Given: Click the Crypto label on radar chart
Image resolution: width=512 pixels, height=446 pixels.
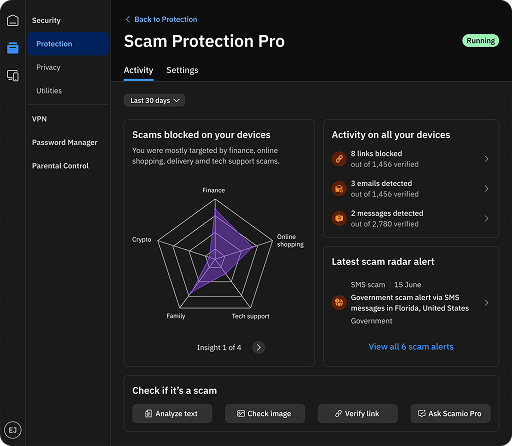Looking at the screenshot, I should click(x=142, y=240).
